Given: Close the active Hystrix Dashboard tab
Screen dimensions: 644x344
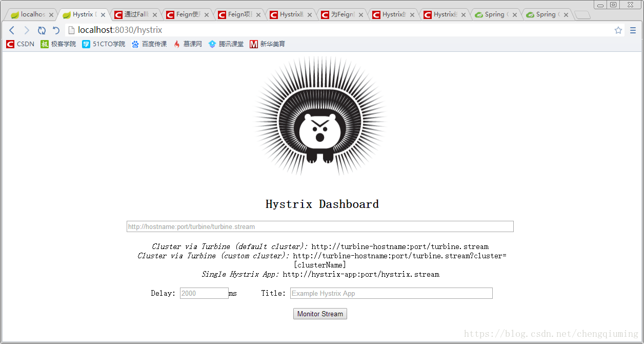Looking at the screenshot, I should pos(103,15).
